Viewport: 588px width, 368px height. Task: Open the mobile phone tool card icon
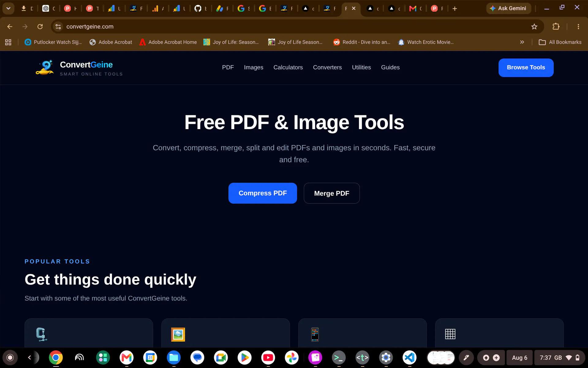(x=315, y=334)
